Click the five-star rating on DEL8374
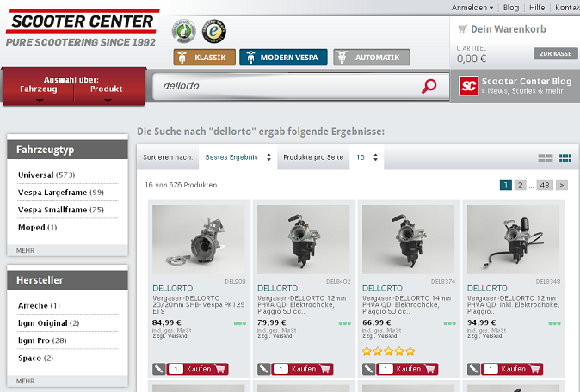 [x=388, y=351]
